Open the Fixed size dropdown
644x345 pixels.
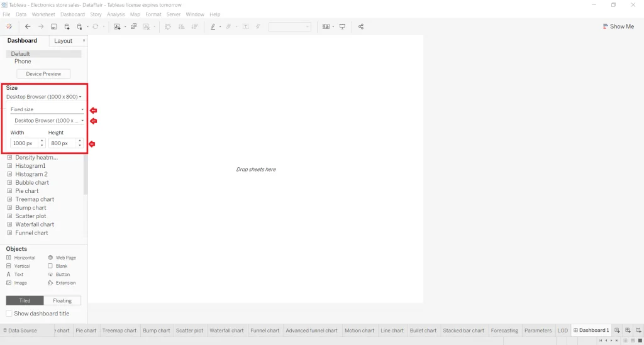[x=47, y=109]
